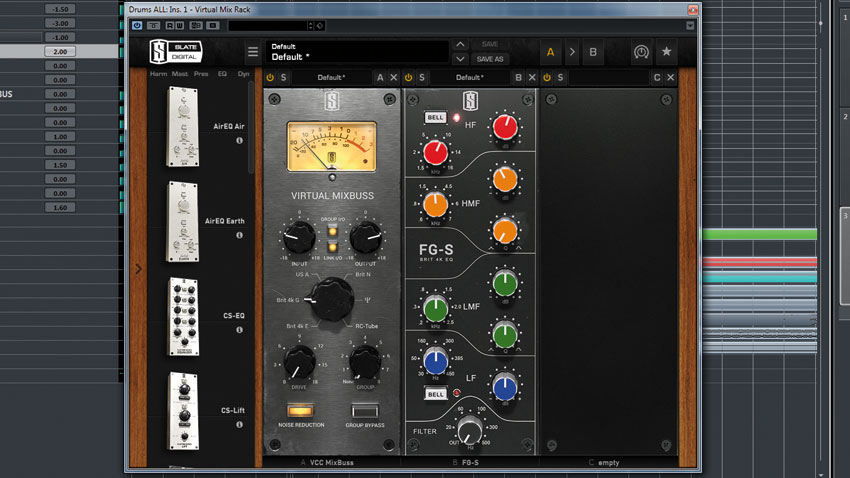Toggle the HF BELL switch

(x=435, y=117)
